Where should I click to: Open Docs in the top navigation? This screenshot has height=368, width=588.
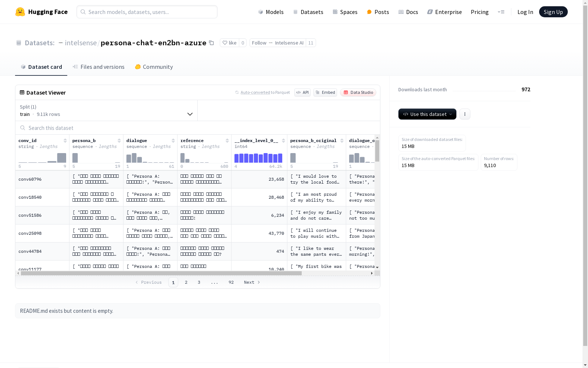click(x=408, y=12)
